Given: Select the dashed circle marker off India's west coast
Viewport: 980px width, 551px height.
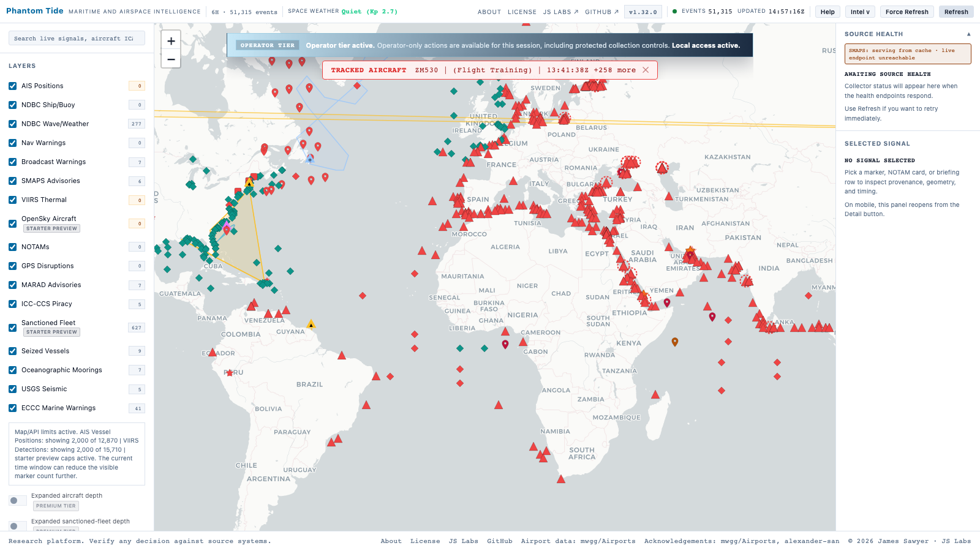Looking at the screenshot, I should pos(746,281).
